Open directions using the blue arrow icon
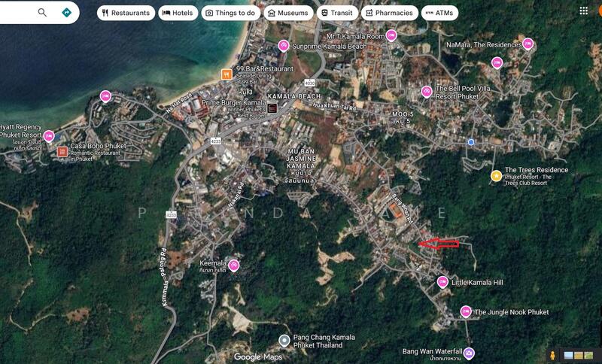The width and height of the screenshot is (602, 364). [66, 13]
